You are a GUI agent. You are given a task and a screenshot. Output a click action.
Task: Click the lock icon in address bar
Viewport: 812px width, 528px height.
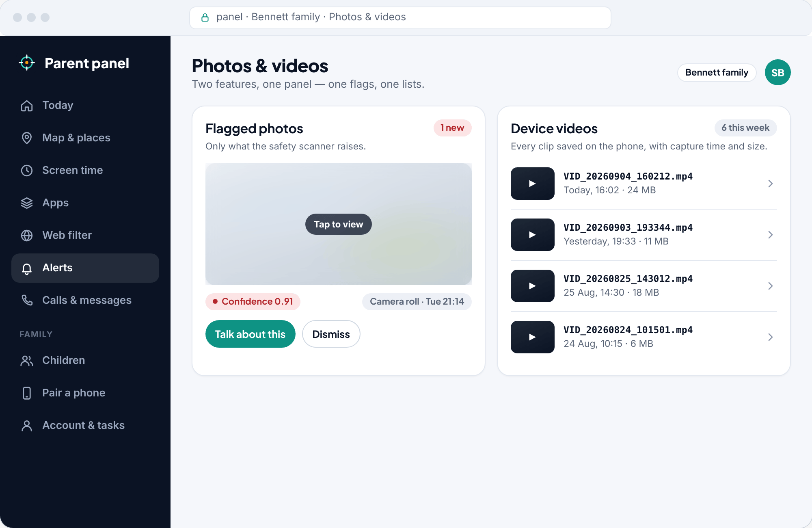coord(205,17)
